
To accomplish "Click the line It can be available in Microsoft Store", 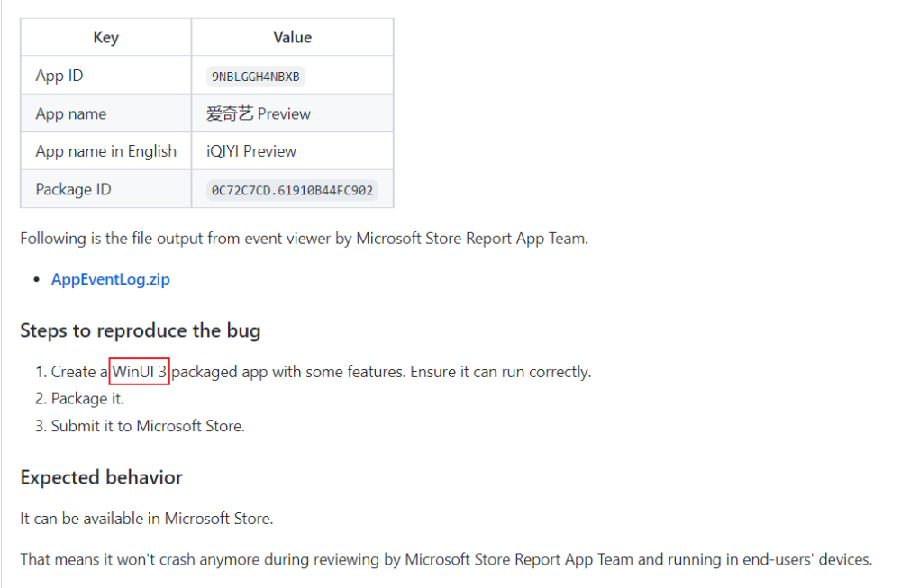I will pos(147,518).
